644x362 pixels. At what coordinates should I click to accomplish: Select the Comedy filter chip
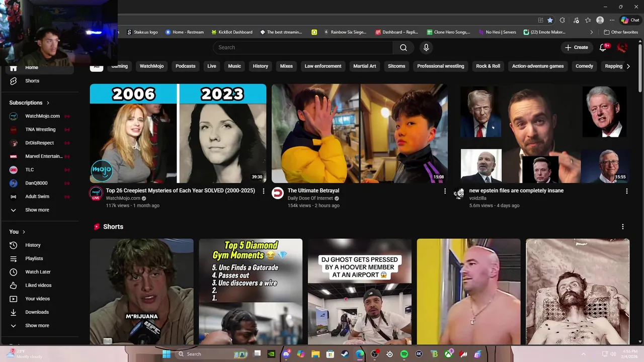point(584,66)
